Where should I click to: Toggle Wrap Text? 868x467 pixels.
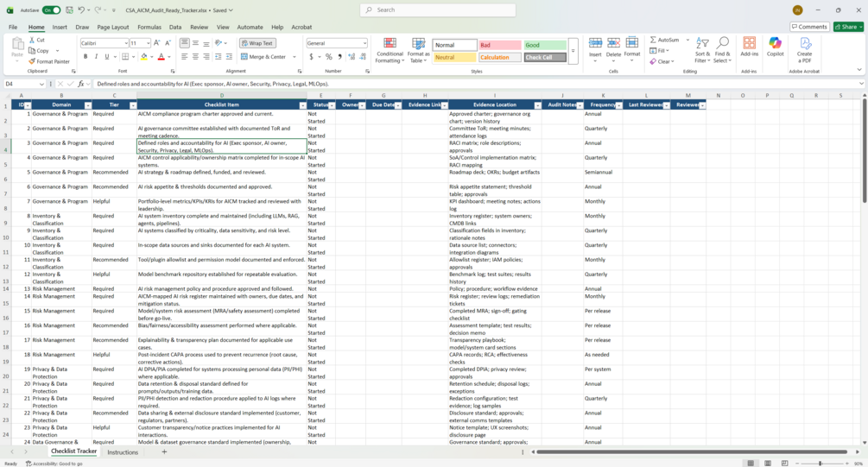(257, 43)
